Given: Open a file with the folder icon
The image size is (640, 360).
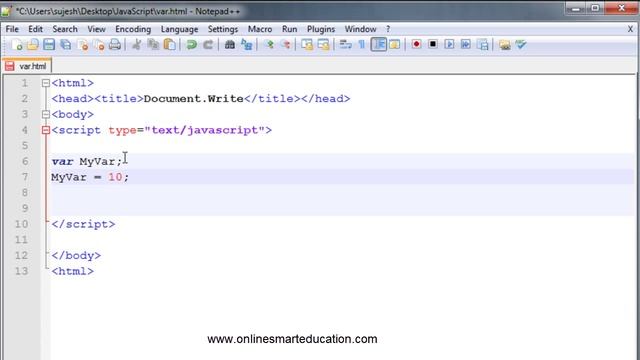Looking at the screenshot, I should [x=33, y=44].
